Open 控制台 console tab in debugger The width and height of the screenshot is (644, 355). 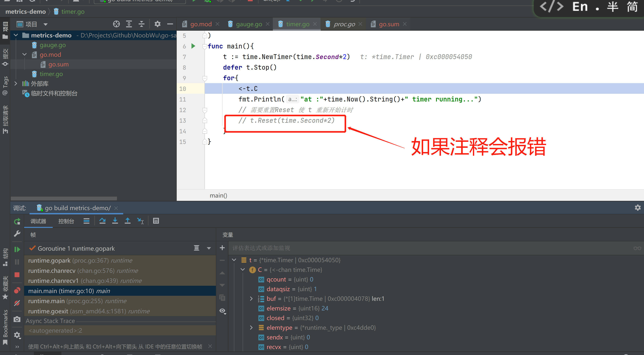pyautogui.click(x=66, y=221)
